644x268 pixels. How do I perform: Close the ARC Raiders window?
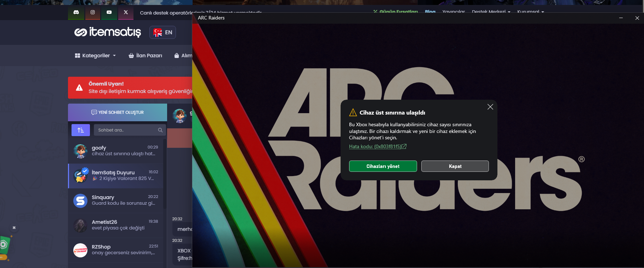point(637,18)
